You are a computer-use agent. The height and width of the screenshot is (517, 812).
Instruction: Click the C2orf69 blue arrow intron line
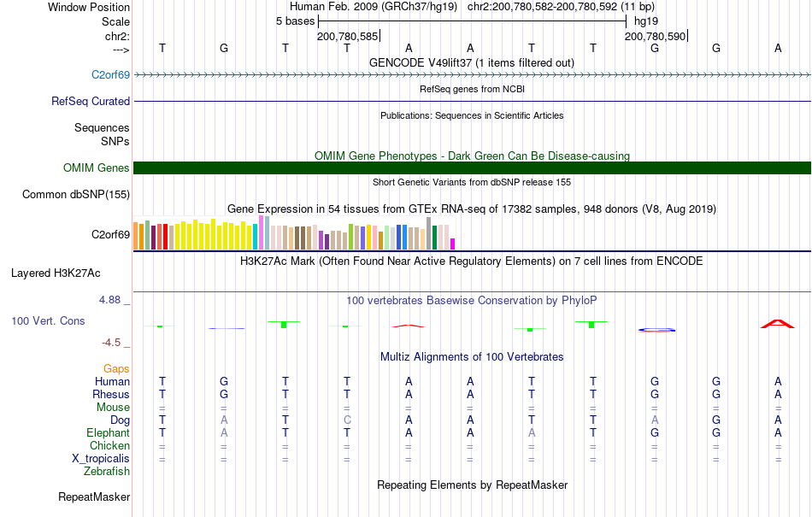pyautogui.click(x=472, y=74)
